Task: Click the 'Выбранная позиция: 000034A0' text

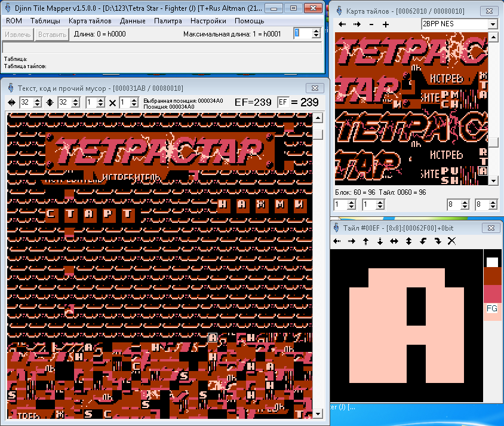Action: (183, 100)
